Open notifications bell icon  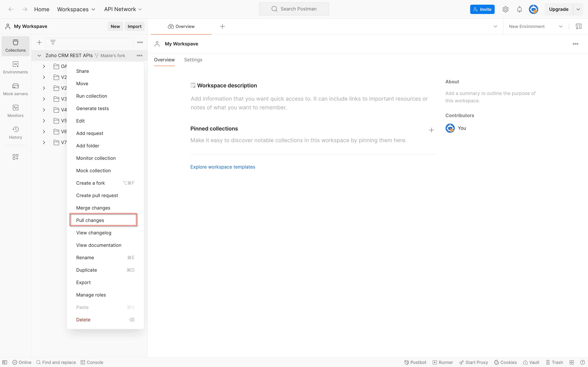click(519, 9)
